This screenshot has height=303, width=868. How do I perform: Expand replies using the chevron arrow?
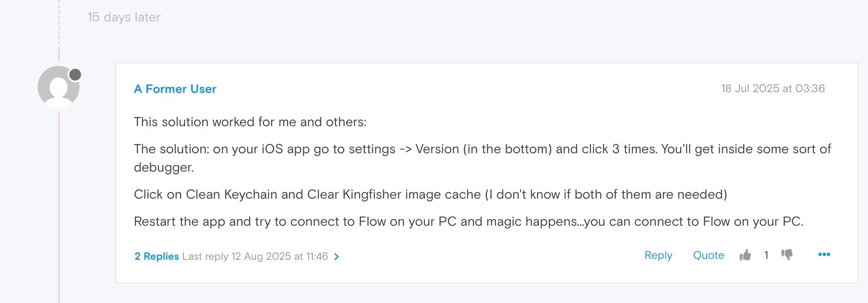coord(337,257)
